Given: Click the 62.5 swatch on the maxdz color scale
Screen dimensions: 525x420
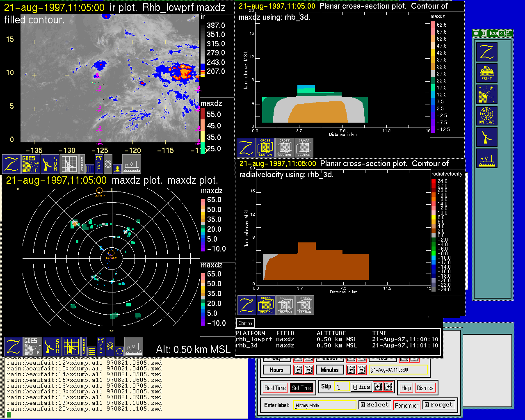Looking at the screenshot, I should point(433,25).
